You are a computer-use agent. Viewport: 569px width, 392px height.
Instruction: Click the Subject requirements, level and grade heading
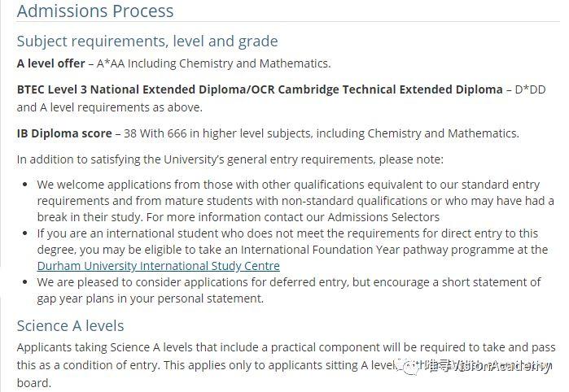(x=147, y=41)
